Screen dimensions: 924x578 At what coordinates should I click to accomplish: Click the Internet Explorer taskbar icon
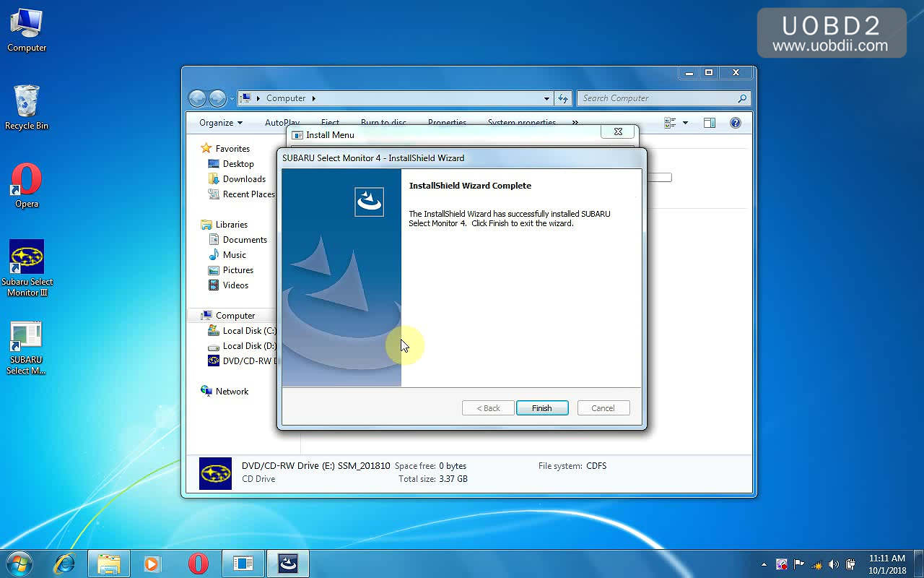pyautogui.click(x=65, y=564)
